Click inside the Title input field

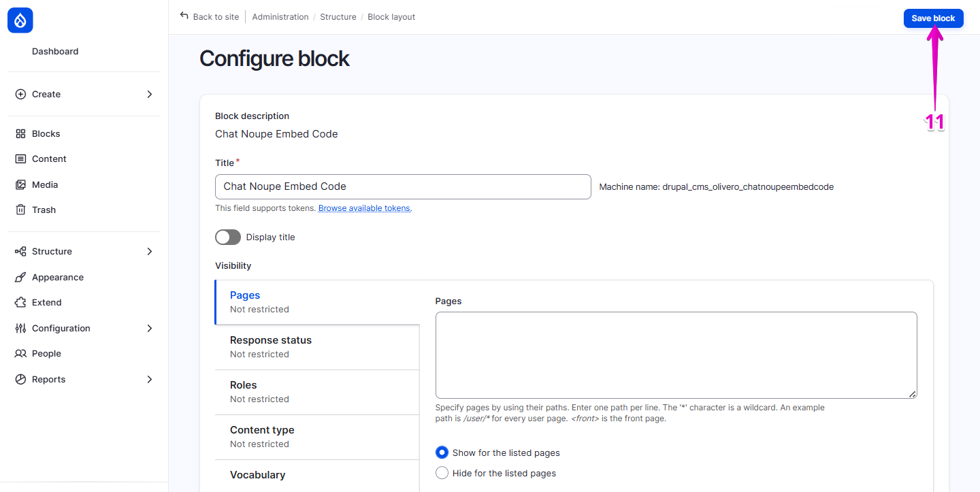tap(403, 186)
